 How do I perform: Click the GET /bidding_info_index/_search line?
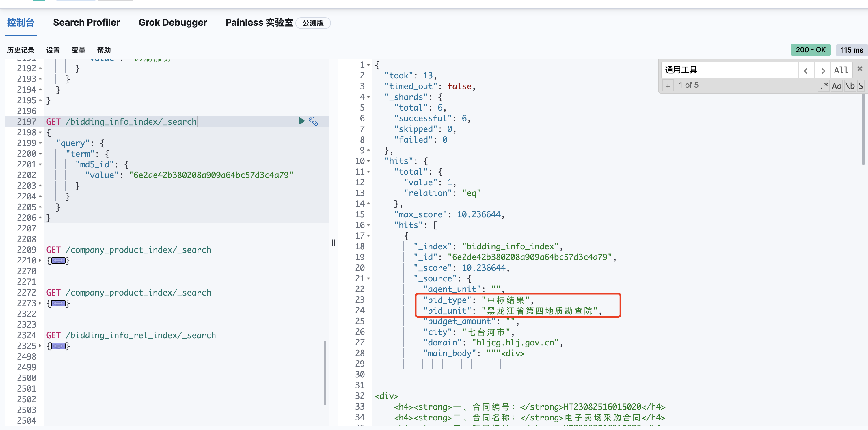pos(121,121)
